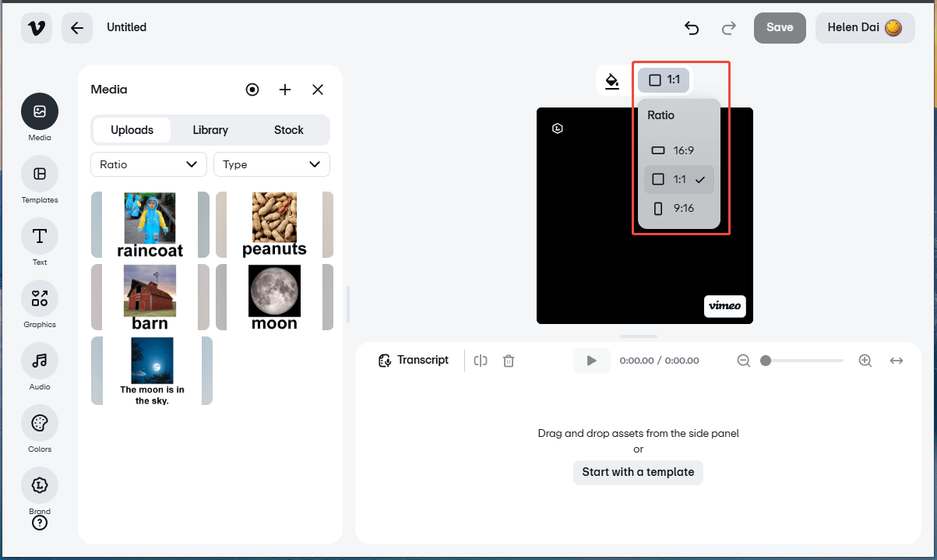Open the Graphics panel in the sidebar
Screen dimensions: 937x560
[39, 298]
